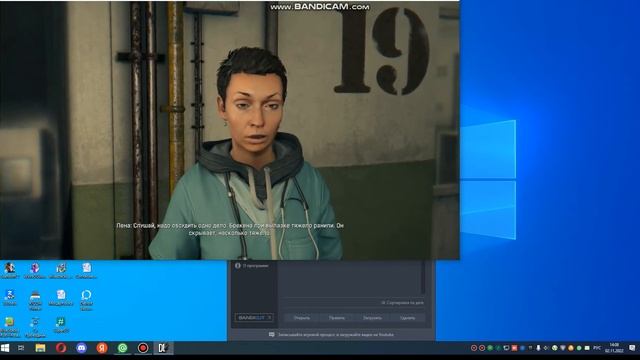Click the Править button in Bandicam

point(337,318)
